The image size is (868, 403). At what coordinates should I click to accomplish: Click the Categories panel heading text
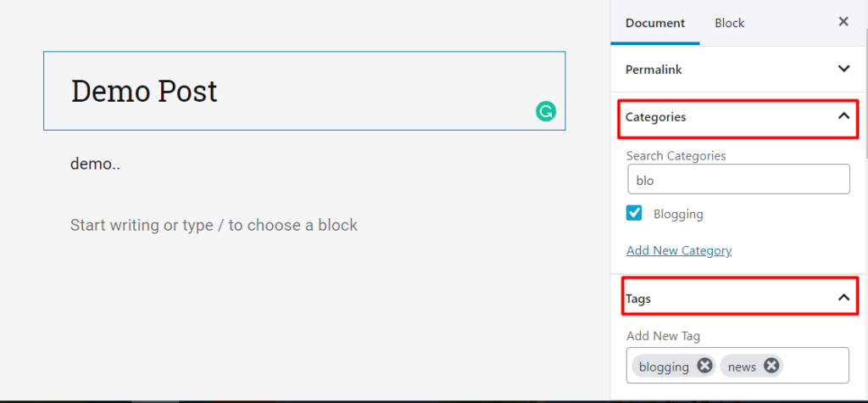tap(656, 117)
